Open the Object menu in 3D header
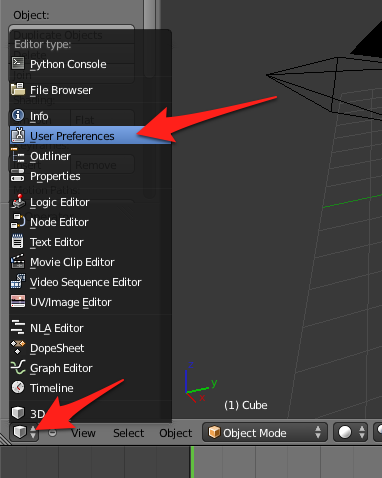Viewport: 382px width, 478px height. point(176,433)
